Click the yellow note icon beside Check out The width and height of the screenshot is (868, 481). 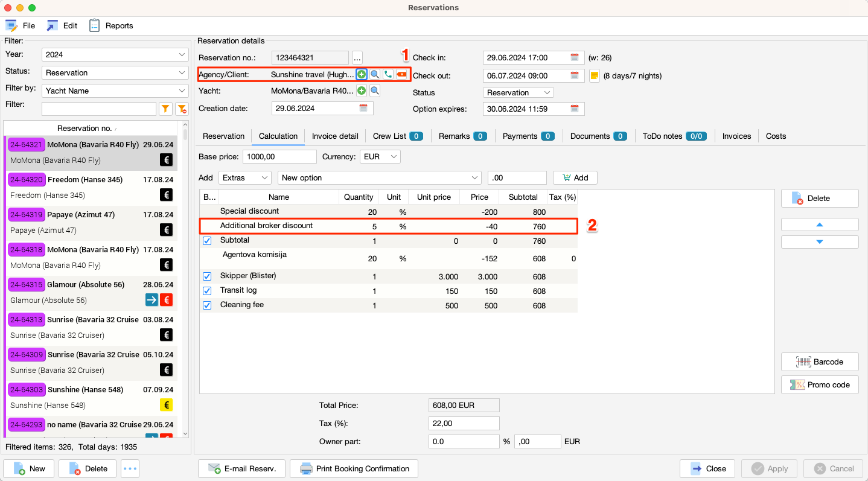coord(594,75)
